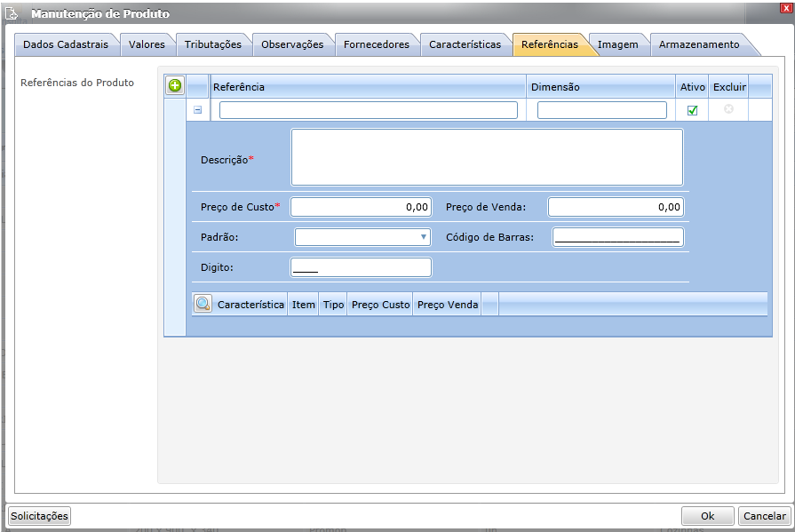The image size is (795, 532).
Task: Click the Código de Barras field
Action: click(617, 237)
